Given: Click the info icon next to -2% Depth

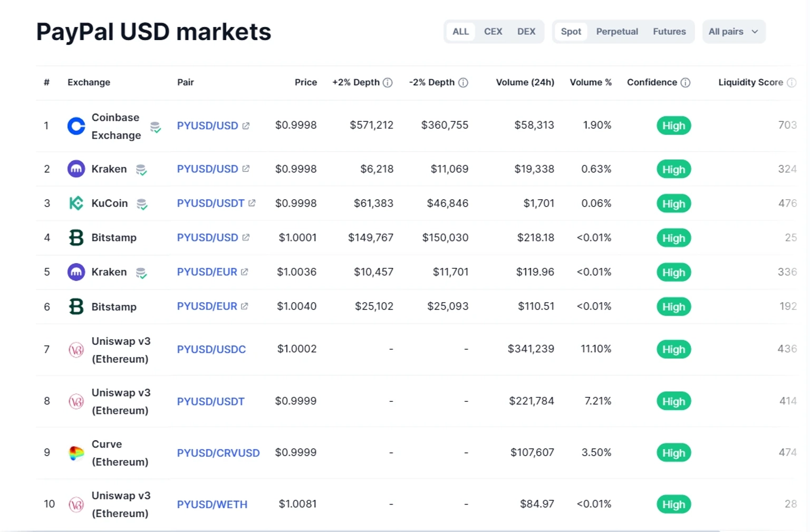Looking at the screenshot, I should point(463,82).
